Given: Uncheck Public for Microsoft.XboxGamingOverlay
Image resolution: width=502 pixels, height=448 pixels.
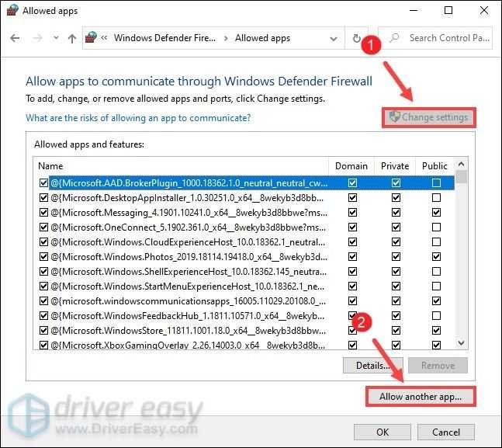Looking at the screenshot, I should 436,346.
